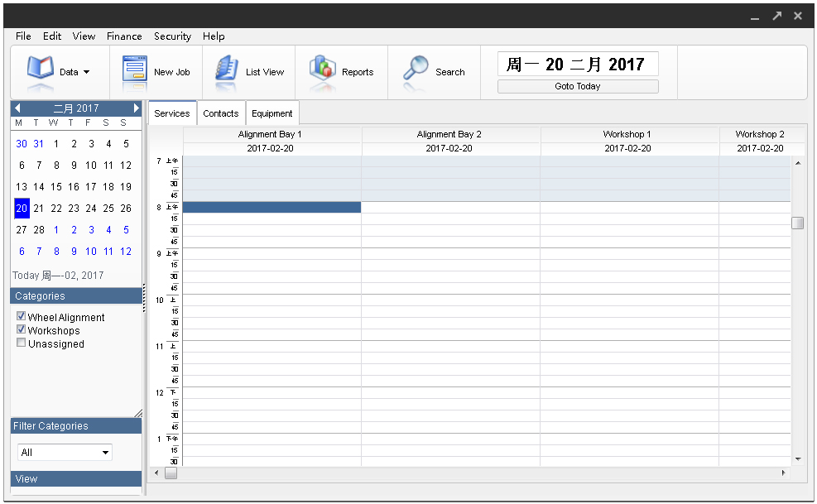Click the schedule scroll down arrow
Viewport: 817px width, 504px height.
[798, 458]
